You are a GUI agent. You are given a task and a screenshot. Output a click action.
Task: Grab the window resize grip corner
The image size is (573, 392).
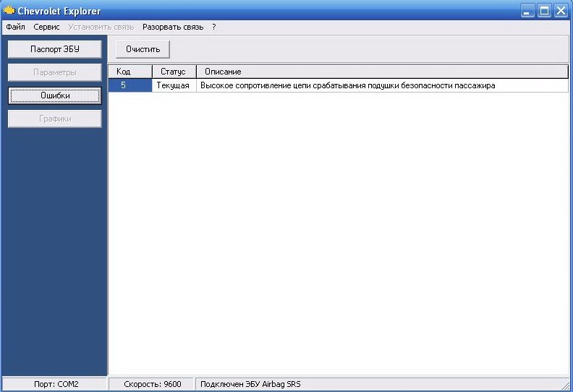click(566, 385)
